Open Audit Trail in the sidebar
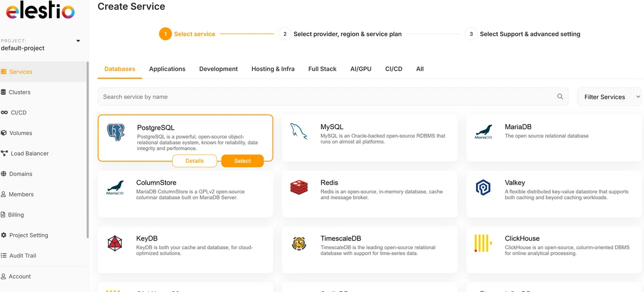Screen dimensions: 644x292 point(43,256)
